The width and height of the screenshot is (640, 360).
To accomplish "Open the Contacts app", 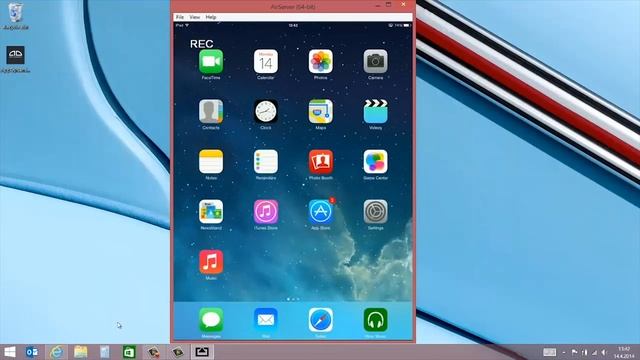I will [x=211, y=111].
